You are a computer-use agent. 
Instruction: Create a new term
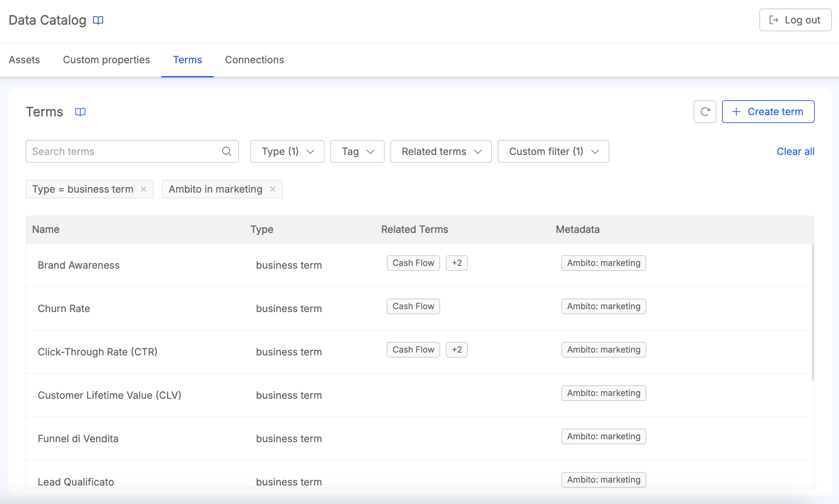pyautogui.click(x=768, y=112)
